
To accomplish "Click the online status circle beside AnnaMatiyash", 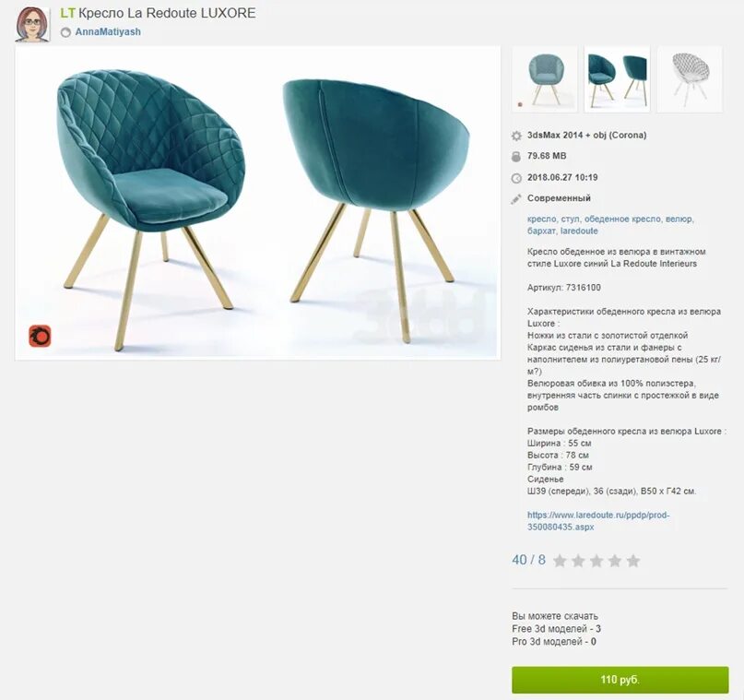I will pos(65,32).
